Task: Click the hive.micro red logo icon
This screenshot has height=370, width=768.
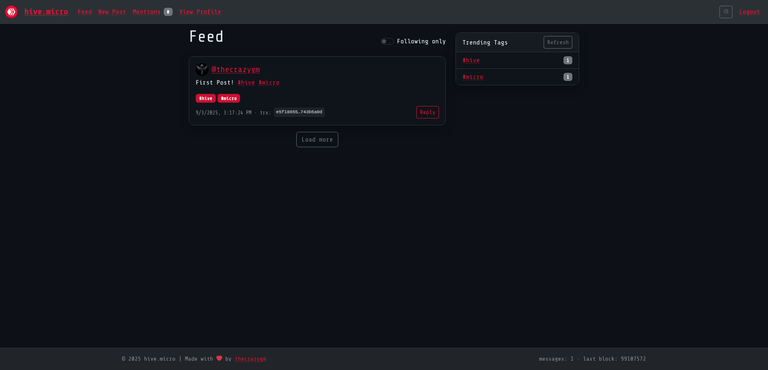Action: coord(11,12)
